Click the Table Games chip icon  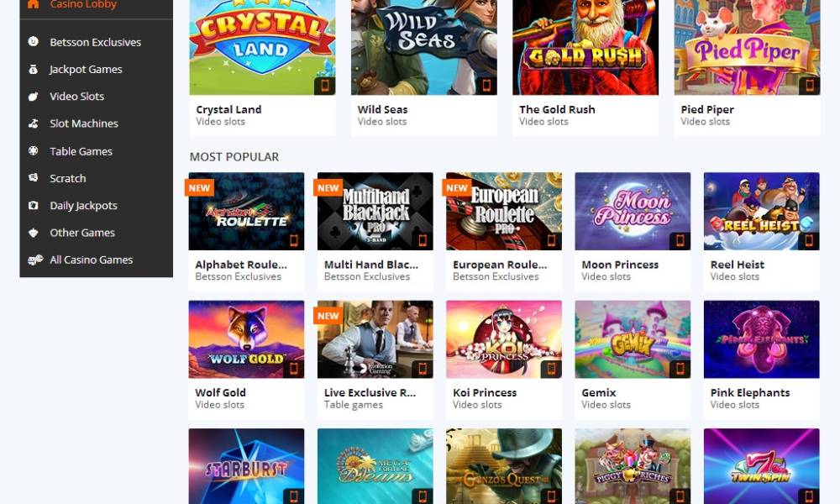pyautogui.click(x=34, y=151)
